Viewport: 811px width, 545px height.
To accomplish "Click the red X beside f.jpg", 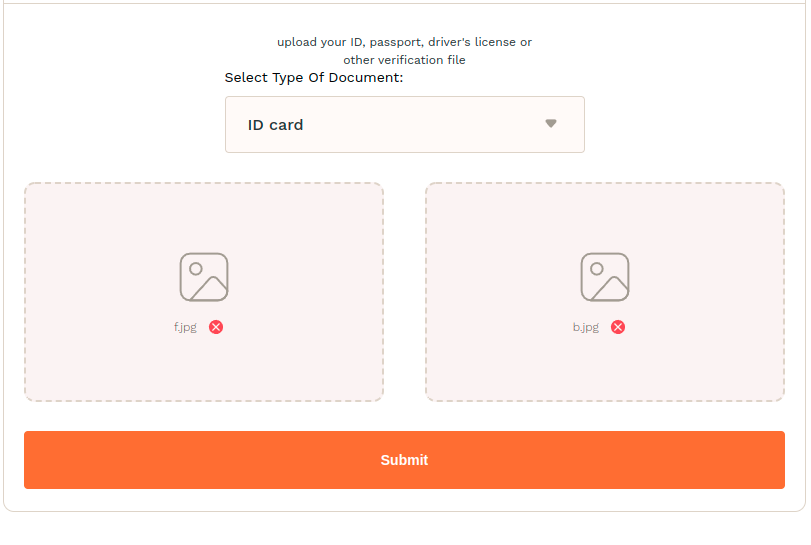I will coord(216,327).
